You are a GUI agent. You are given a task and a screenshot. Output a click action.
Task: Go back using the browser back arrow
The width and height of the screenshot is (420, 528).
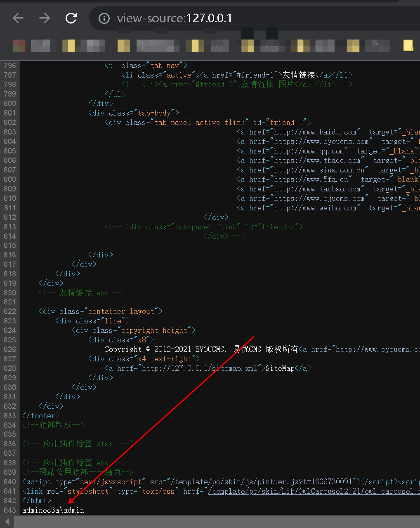click(x=18, y=18)
